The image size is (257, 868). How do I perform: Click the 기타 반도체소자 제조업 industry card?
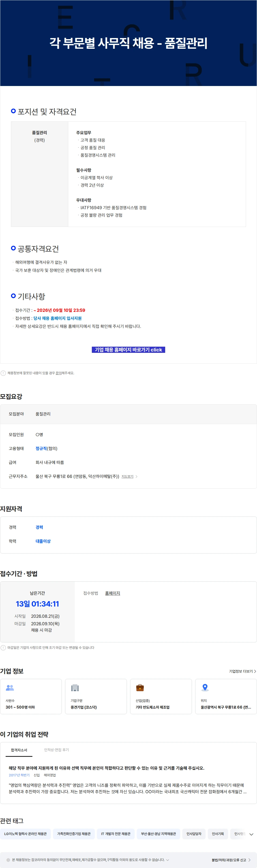(x=161, y=697)
